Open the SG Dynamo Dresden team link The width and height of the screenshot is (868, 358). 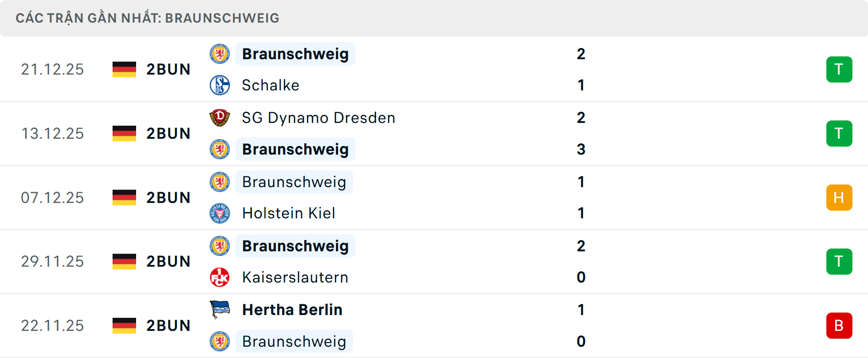[x=318, y=118]
